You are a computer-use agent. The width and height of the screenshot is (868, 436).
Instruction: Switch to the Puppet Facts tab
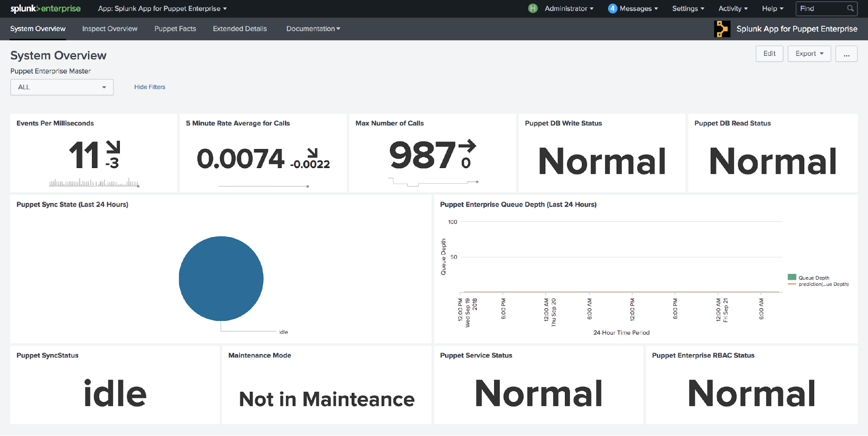click(x=175, y=29)
